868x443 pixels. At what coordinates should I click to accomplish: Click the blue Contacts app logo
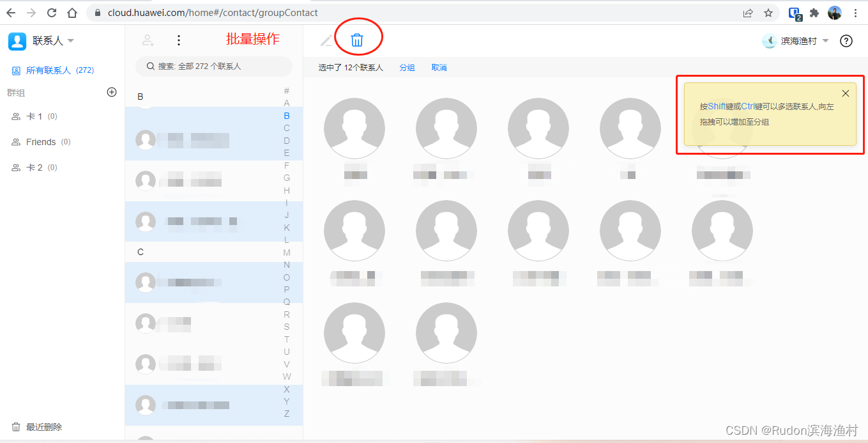click(x=17, y=41)
